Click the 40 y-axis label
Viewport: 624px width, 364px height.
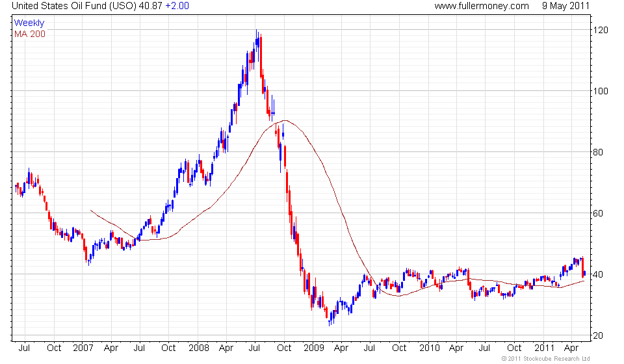point(598,274)
